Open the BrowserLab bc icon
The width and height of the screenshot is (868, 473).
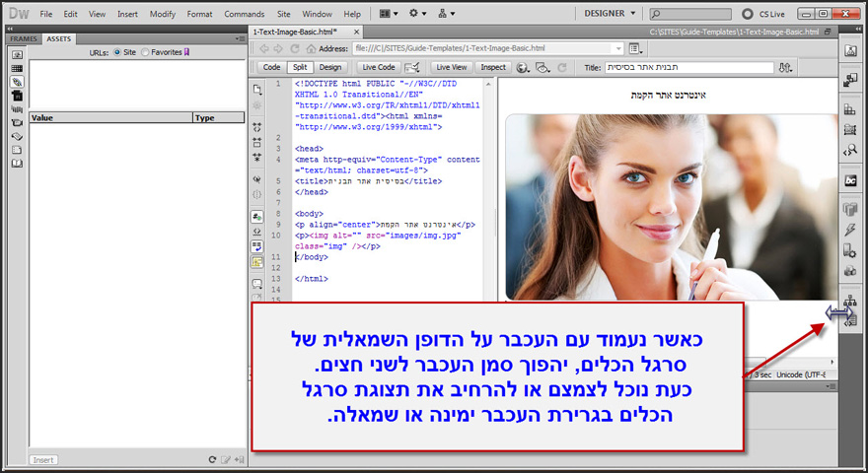pyautogui.click(x=850, y=180)
